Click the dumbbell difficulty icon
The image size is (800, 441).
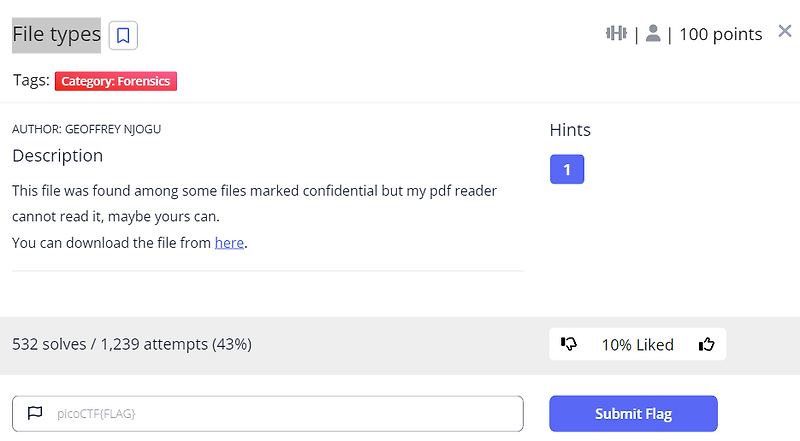[616, 34]
